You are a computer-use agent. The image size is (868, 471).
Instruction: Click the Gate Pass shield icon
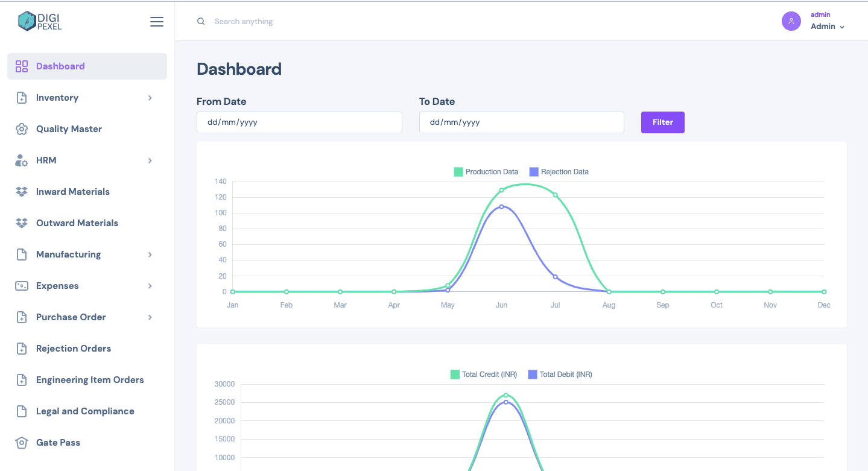tap(22, 443)
